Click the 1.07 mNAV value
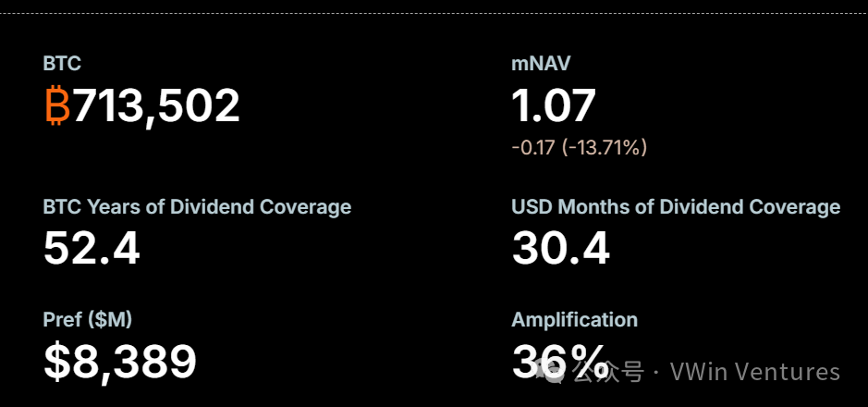 click(554, 106)
